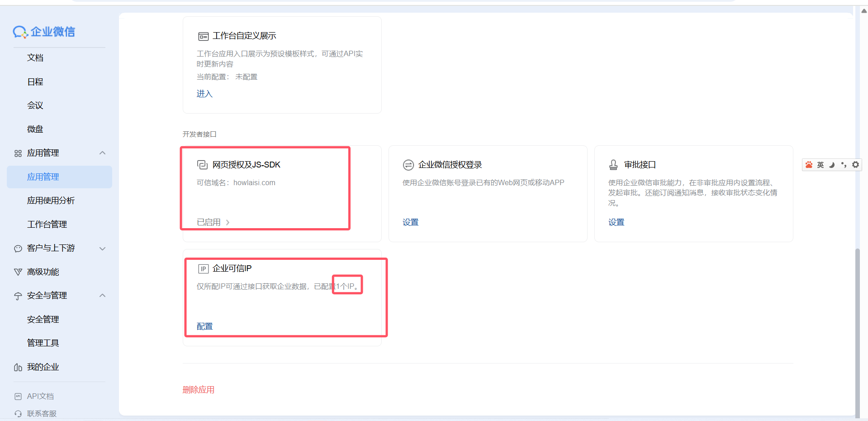
Task: Click the building icon beside 我的企业
Action: pyautogui.click(x=18, y=367)
